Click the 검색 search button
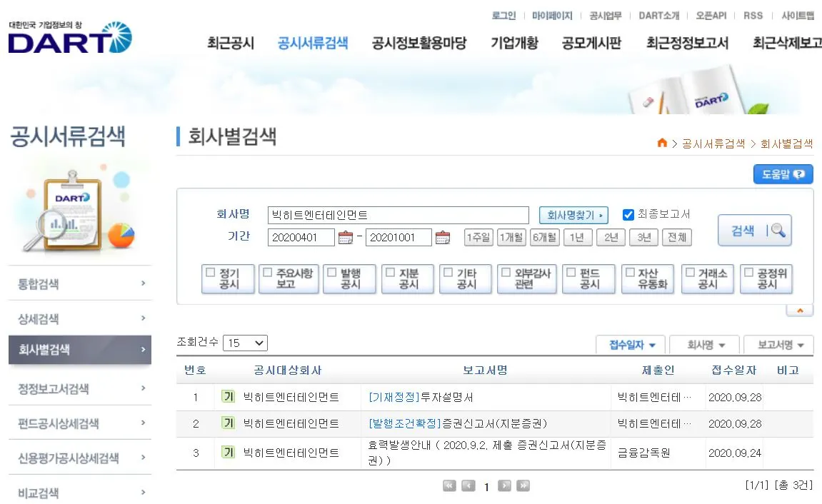Viewport: 822px width, 504px height. (x=754, y=231)
